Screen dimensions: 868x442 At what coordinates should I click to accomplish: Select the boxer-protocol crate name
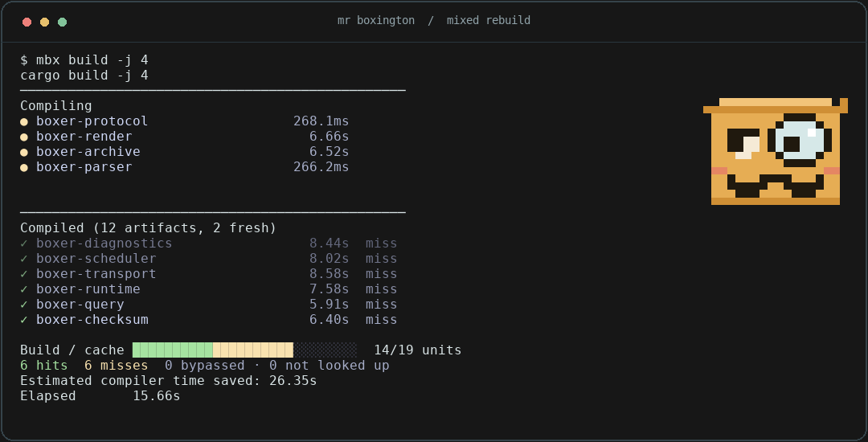point(92,121)
